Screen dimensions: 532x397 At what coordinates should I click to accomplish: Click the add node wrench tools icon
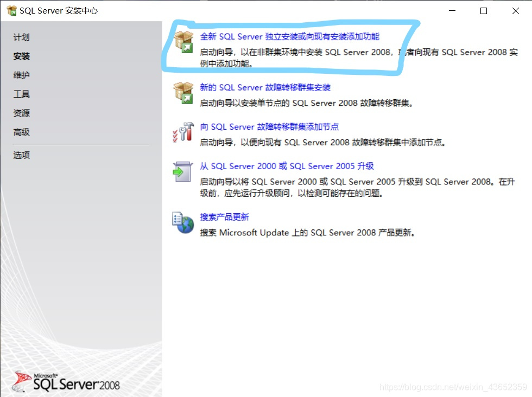pos(183,132)
